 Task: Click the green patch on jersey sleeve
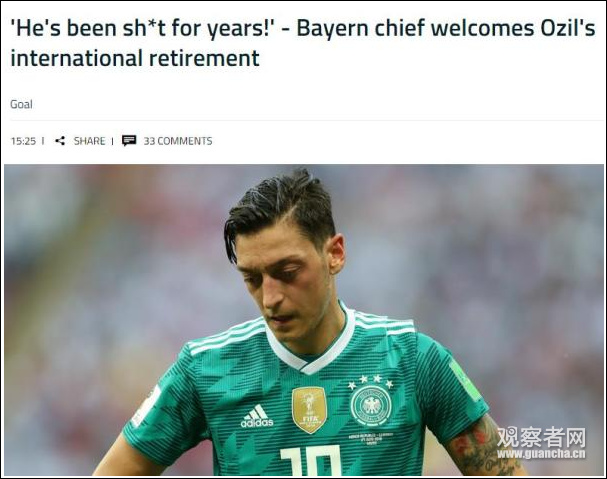tap(465, 380)
